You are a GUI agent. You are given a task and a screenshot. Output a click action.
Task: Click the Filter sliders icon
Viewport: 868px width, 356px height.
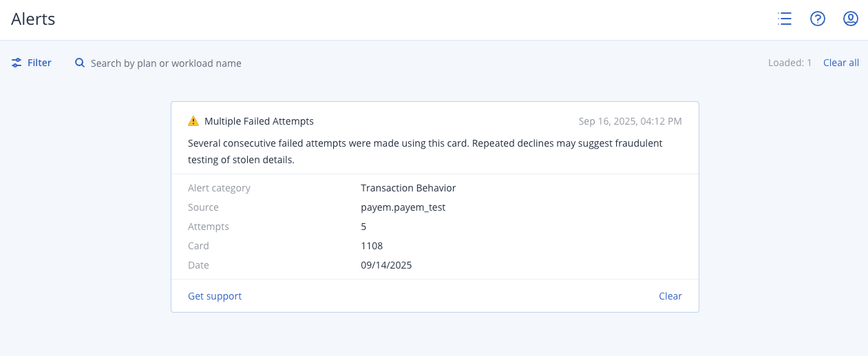[17, 63]
